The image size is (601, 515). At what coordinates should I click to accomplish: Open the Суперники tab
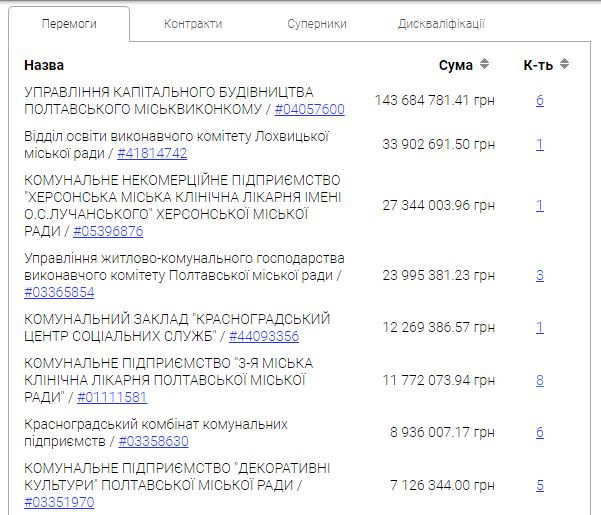(x=316, y=24)
